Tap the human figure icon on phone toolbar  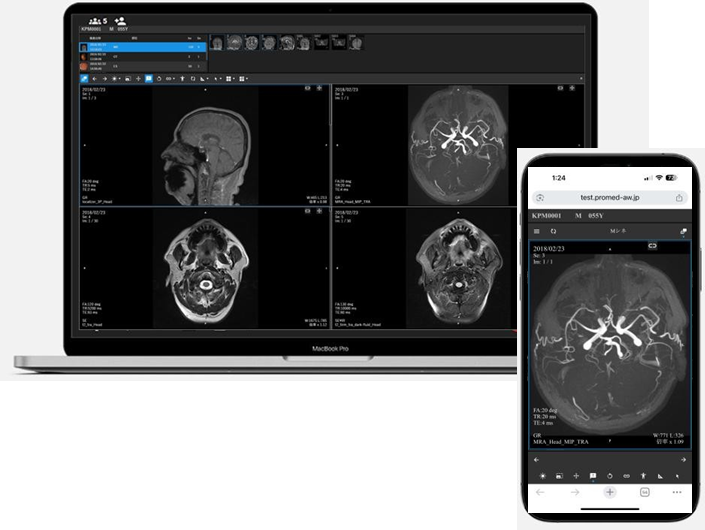coord(643,476)
